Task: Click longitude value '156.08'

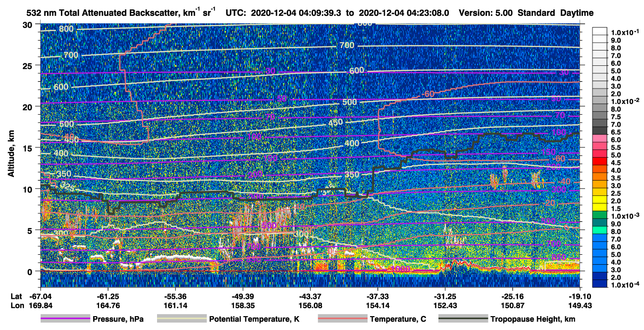Action: click(x=310, y=306)
